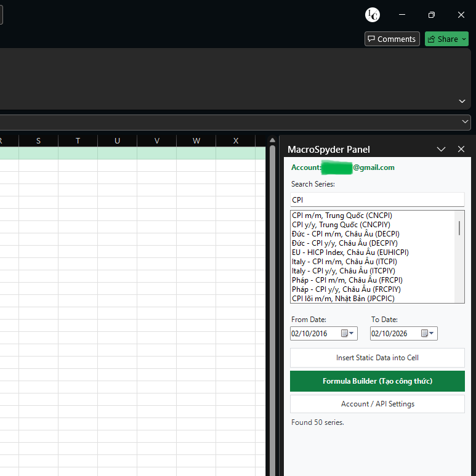This screenshot has height=476, width=476.
Task: Click the Found 50 series status text
Action: point(318,422)
